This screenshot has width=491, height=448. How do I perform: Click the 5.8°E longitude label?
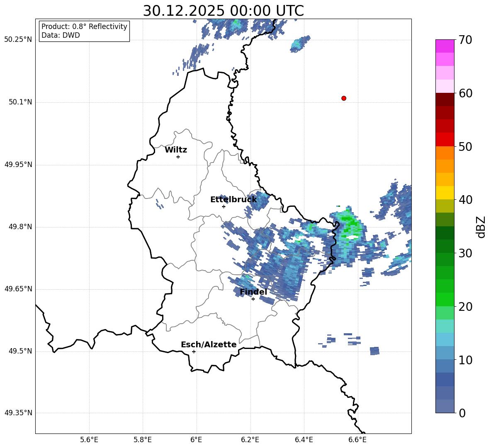[x=143, y=440]
